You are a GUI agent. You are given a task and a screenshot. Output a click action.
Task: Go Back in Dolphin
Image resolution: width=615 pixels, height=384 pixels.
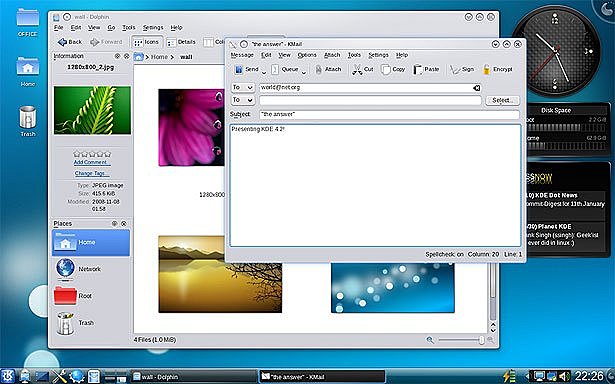pyautogui.click(x=70, y=42)
